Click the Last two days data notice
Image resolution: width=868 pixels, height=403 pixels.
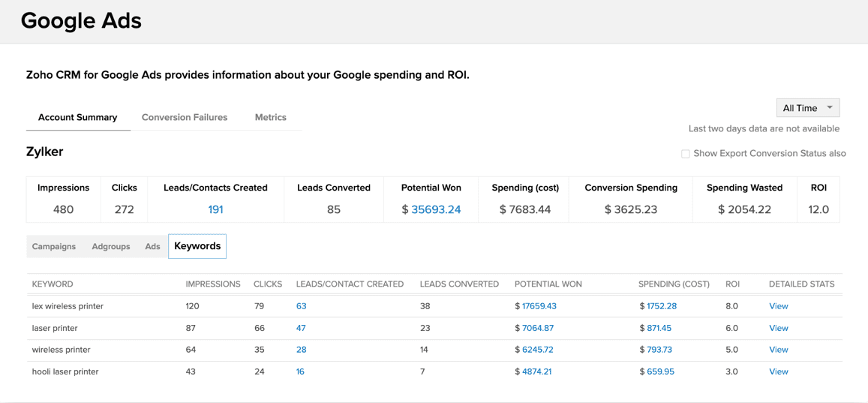[x=764, y=129]
